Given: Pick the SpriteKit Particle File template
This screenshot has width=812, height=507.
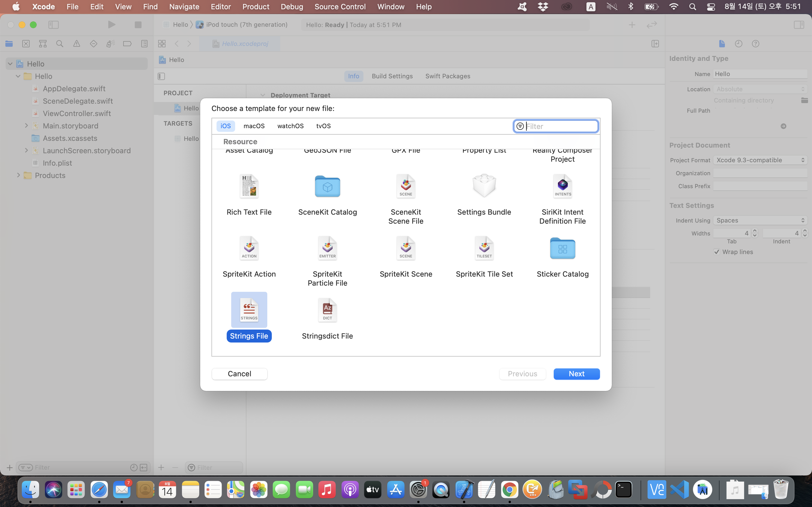Looking at the screenshot, I should point(327,248).
